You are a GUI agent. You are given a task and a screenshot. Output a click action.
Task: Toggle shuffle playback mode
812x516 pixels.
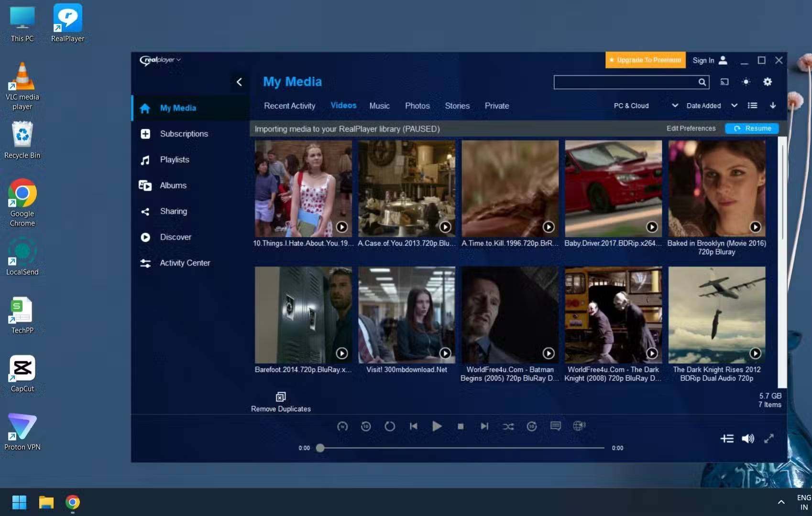[508, 426]
